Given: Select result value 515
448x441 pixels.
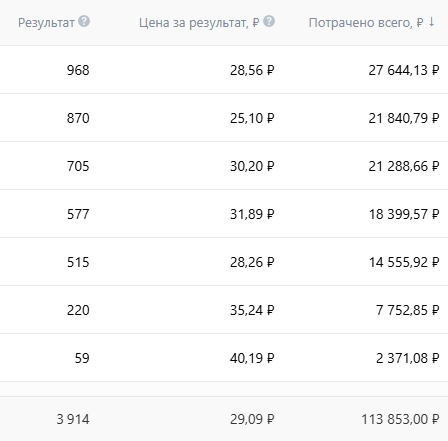Looking at the screenshot, I should pyautogui.click(x=78, y=262).
